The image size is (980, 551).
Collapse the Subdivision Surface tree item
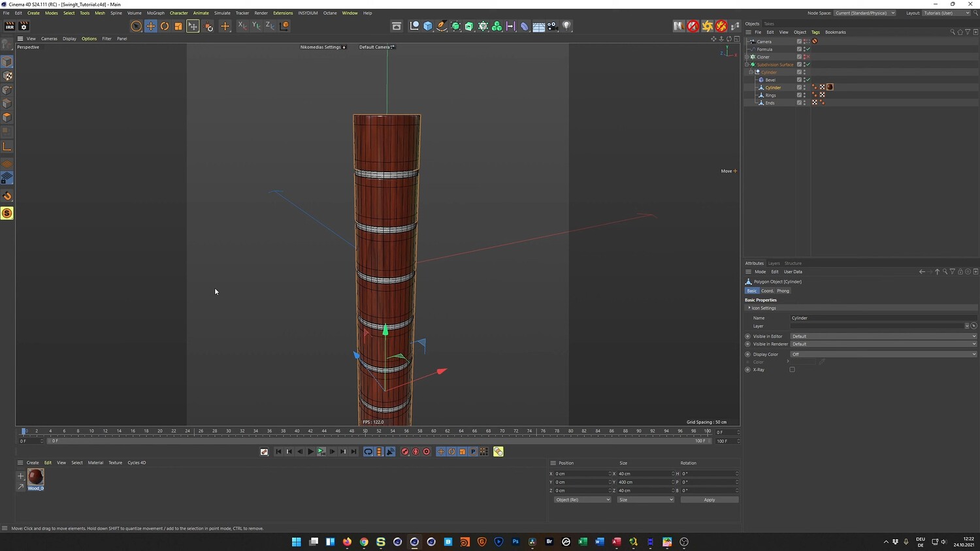point(747,65)
